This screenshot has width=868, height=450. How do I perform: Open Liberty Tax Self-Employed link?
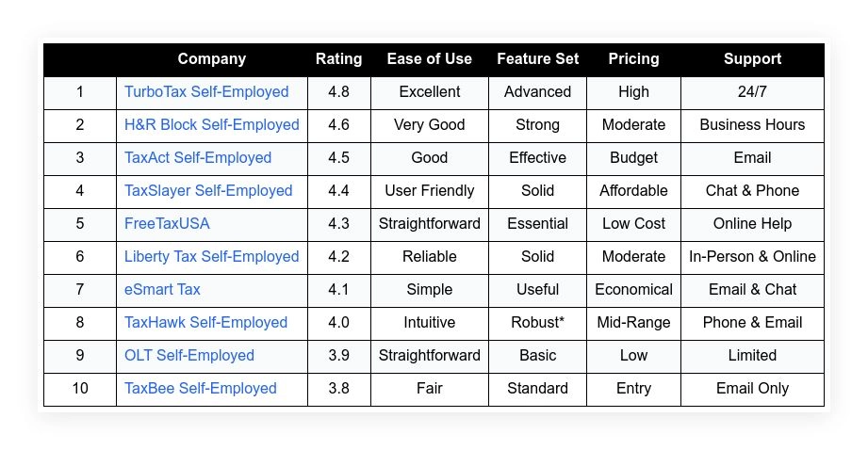211,256
